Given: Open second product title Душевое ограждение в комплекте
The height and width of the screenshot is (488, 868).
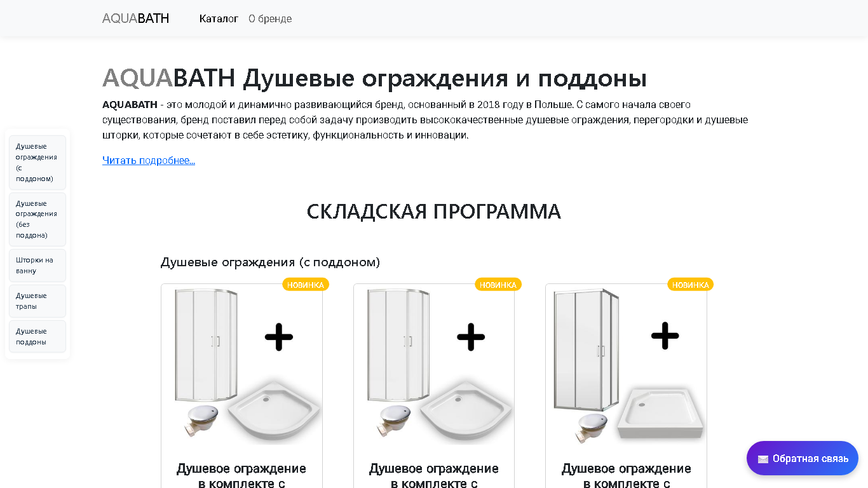Looking at the screenshot, I should 434,476.
